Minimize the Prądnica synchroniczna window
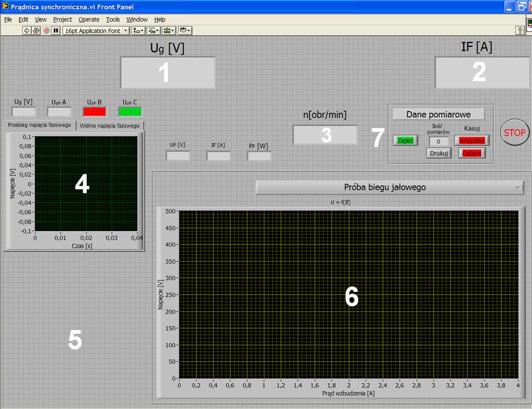 [x=510, y=6]
